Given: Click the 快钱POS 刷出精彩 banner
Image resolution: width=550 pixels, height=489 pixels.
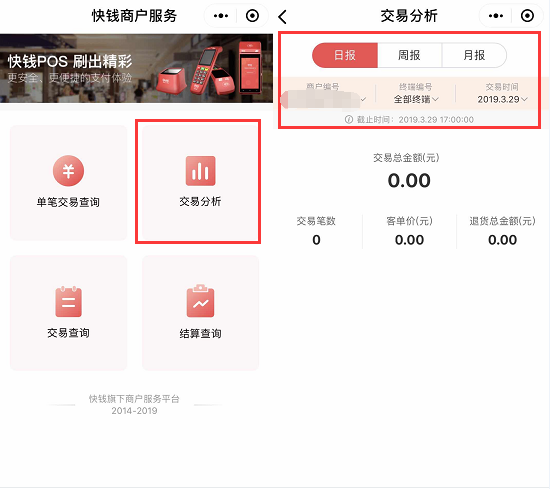Looking at the screenshot, I should click(x=136, y=68).
